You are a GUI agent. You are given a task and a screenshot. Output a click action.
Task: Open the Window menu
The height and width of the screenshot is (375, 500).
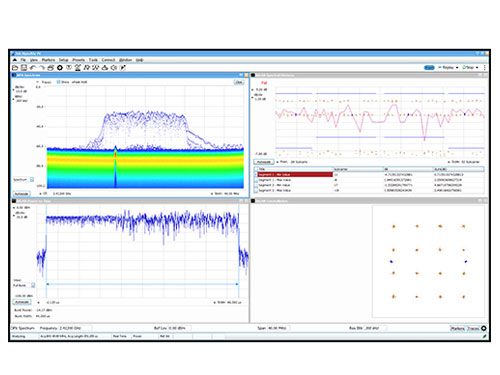126,60
